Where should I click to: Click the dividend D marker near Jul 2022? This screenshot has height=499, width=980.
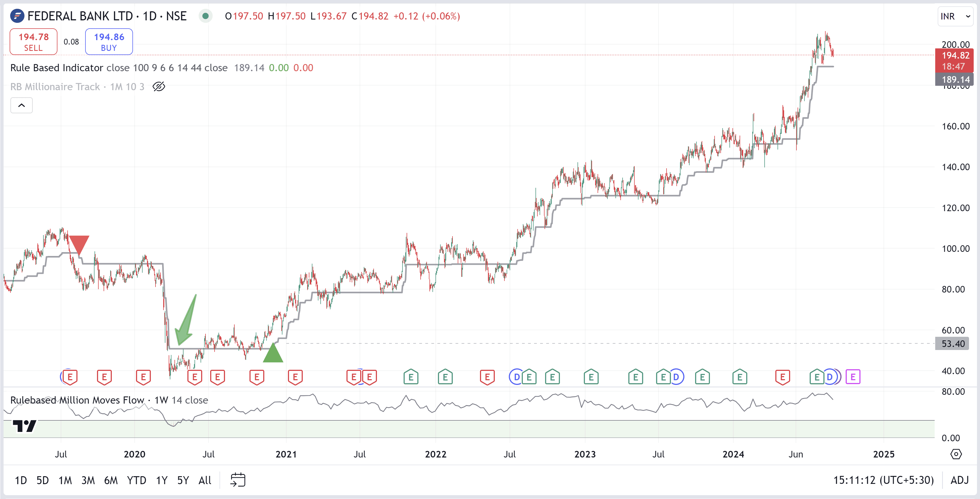pos(516,377)
